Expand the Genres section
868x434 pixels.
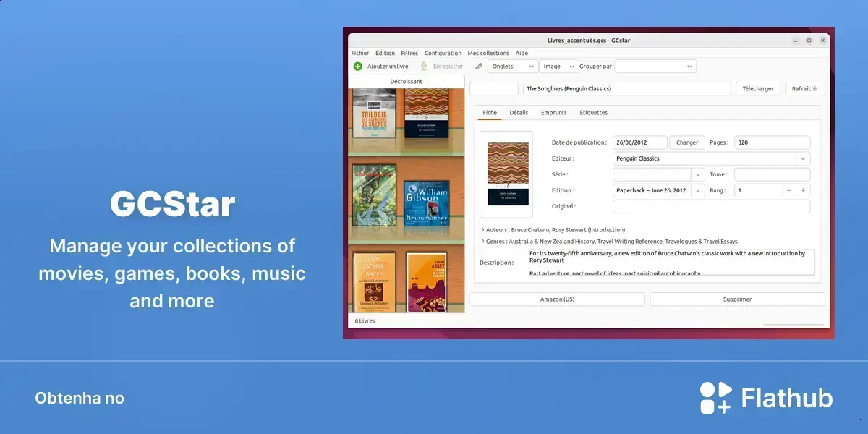(x=482, y=242)
